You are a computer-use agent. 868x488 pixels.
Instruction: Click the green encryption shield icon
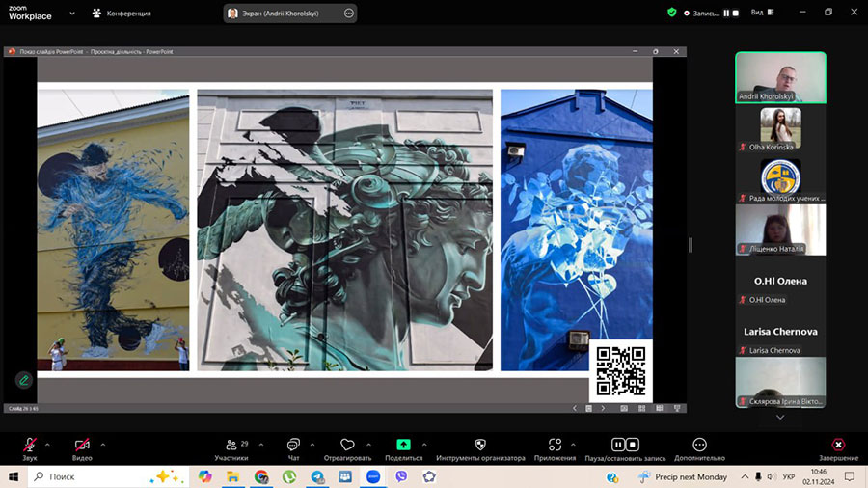click(x=672, y=13)
